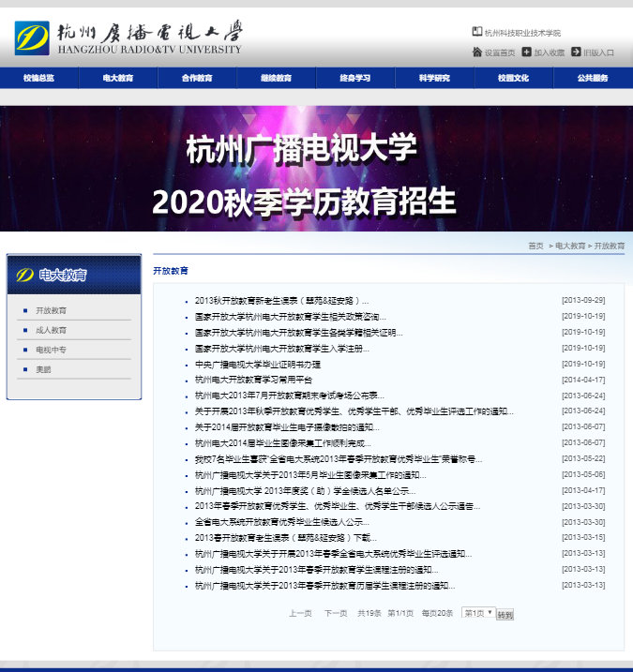Open 关于2013年春季开放教育历届学生课程注册的通知
Viewport: 633px width, 672px height.
point(324,586)
